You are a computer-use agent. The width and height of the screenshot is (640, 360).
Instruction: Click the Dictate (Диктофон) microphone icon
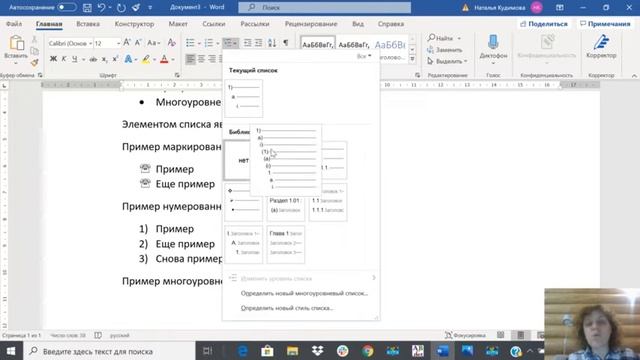pyautogui.click(x=493, y=42)
